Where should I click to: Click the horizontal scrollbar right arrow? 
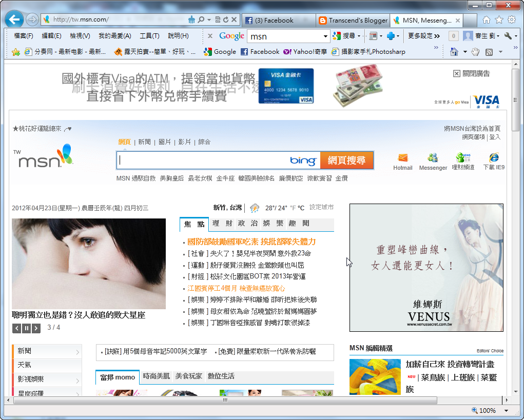click(507, 400)
